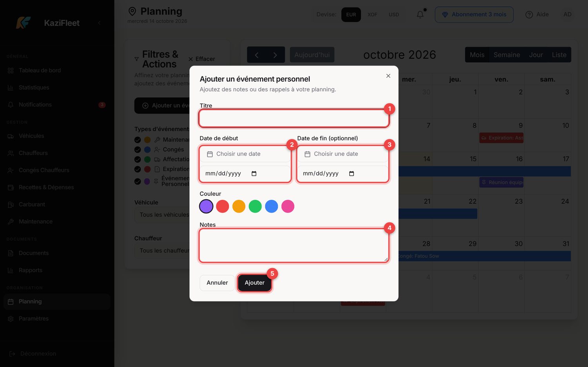Switch to Mois view
The image size is (588, 367).
[x=477, y=55]
